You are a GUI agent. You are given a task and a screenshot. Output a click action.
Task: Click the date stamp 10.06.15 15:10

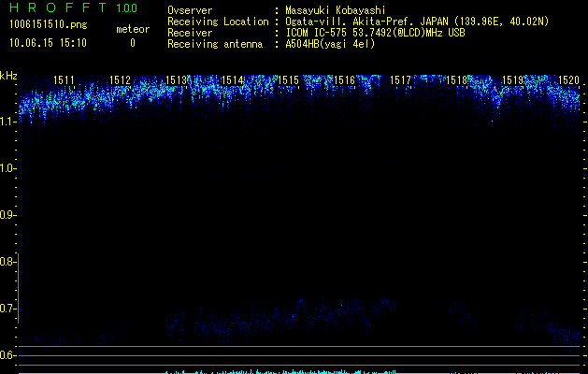(48, 43)
